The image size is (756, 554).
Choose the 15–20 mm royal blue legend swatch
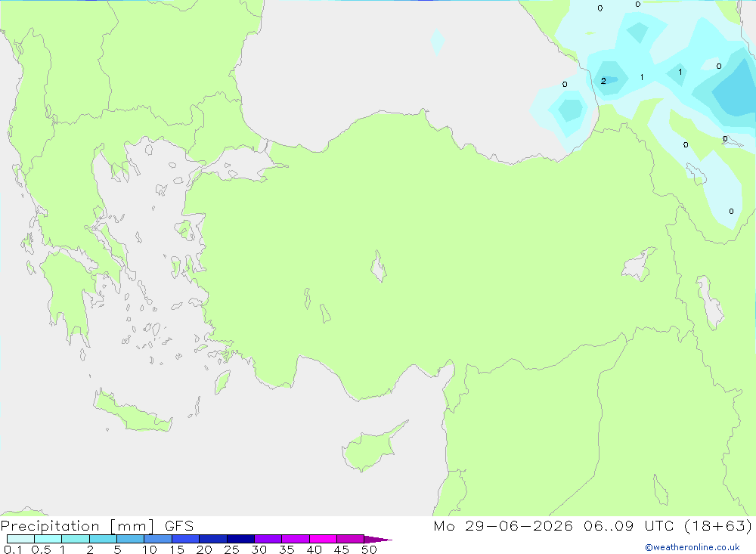(x=185, y=539)
